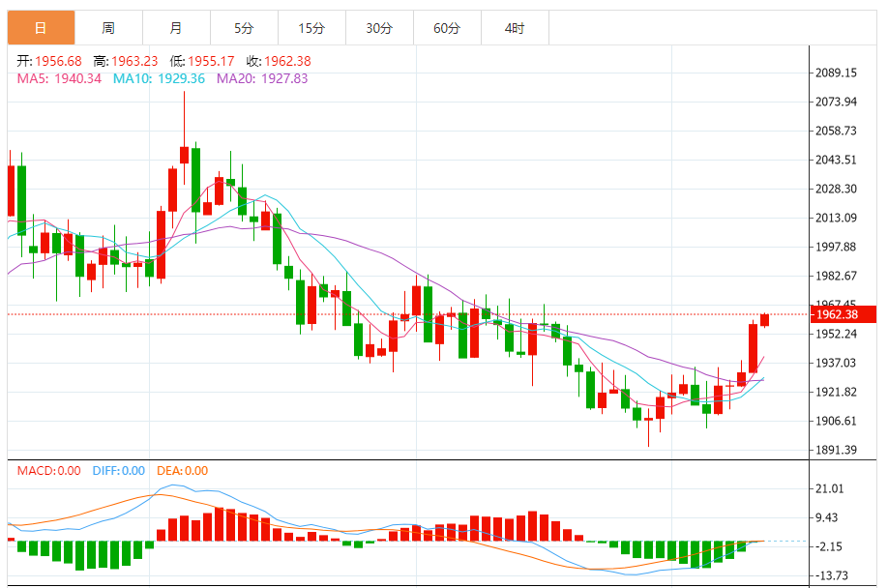
Task: Click the high price 1963.23 value
Action: [134, 61]
